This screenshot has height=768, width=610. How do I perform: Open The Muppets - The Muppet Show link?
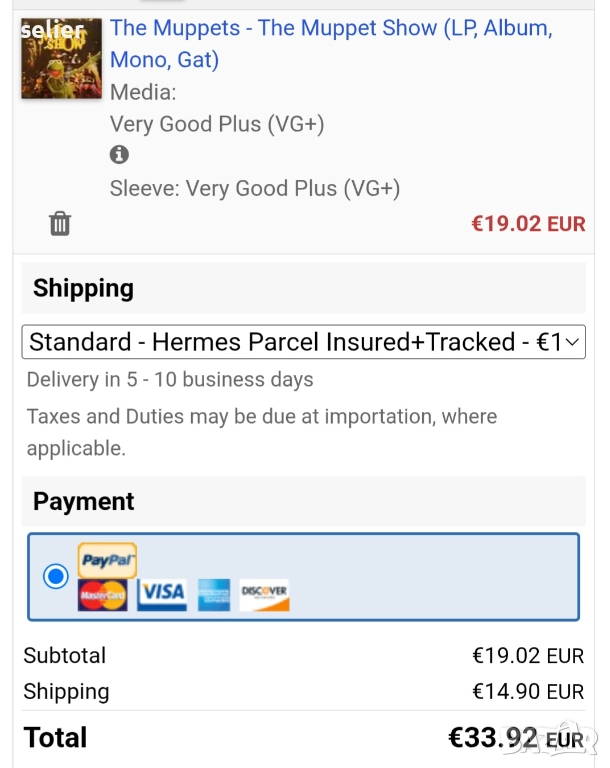point(330,43)
